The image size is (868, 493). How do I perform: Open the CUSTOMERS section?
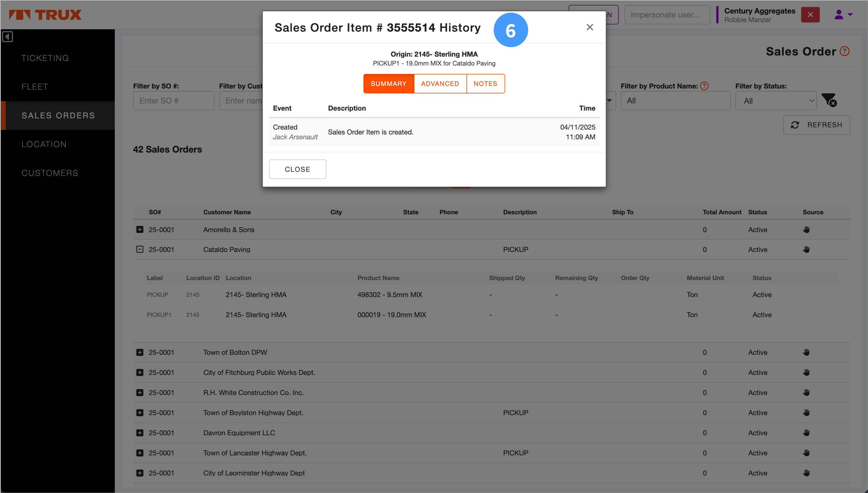click(50, 173)
